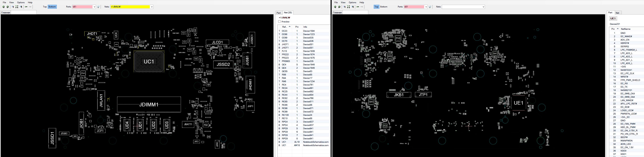Switch right window to Bottom side
Viewport: 644px width, 157px height.
[384, 7]
